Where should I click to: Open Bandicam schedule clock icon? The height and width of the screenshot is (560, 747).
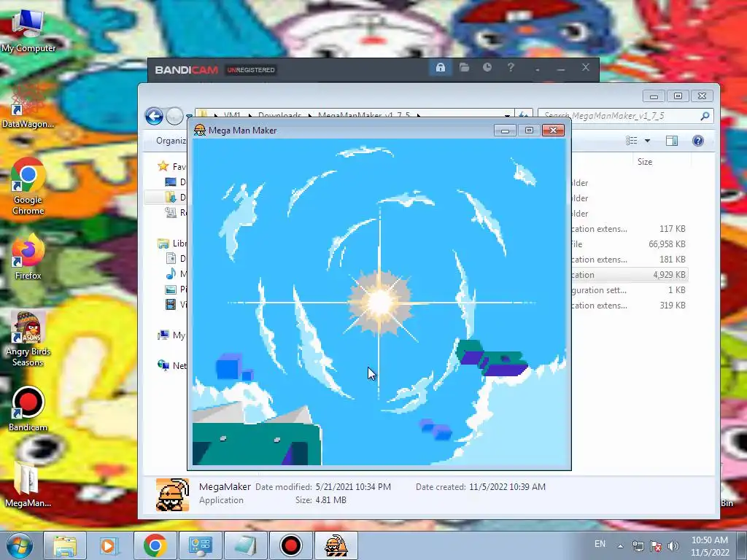pyautogui.click(x=487, y=68)
